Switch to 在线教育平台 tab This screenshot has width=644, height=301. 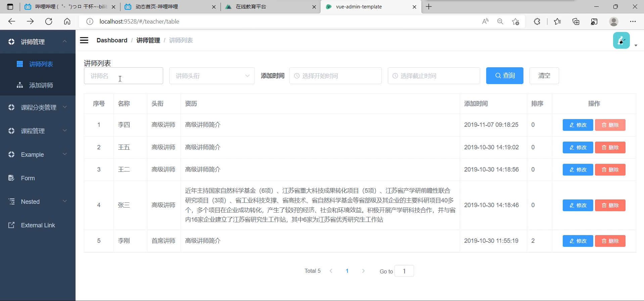(271, 7)
